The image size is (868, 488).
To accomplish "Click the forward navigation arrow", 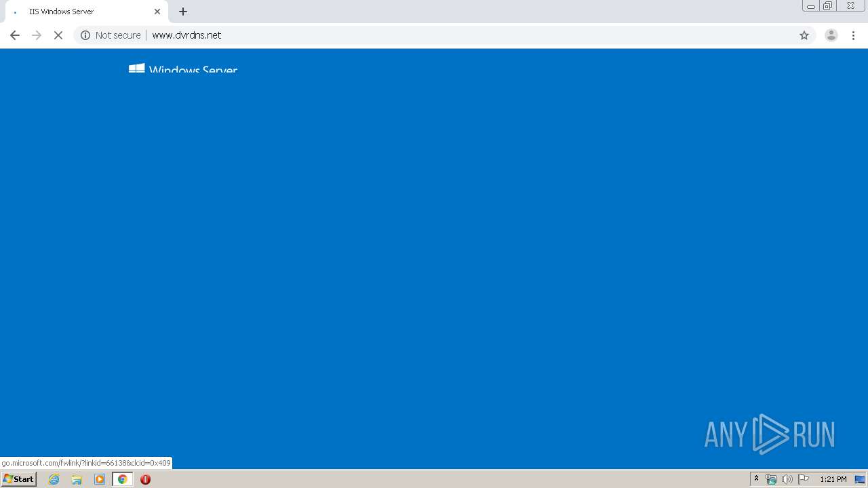I will [x=37, y=35].
